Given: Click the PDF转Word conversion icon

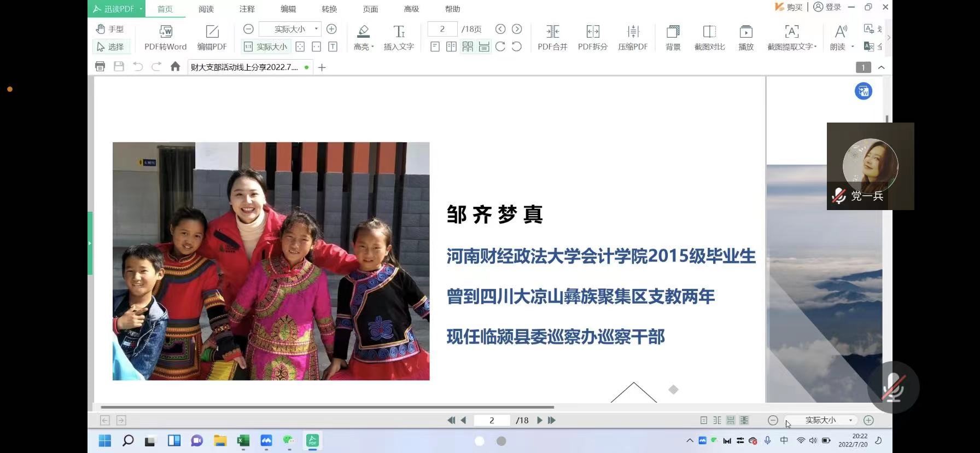Looking at the screenshot, I should [165, 37].
